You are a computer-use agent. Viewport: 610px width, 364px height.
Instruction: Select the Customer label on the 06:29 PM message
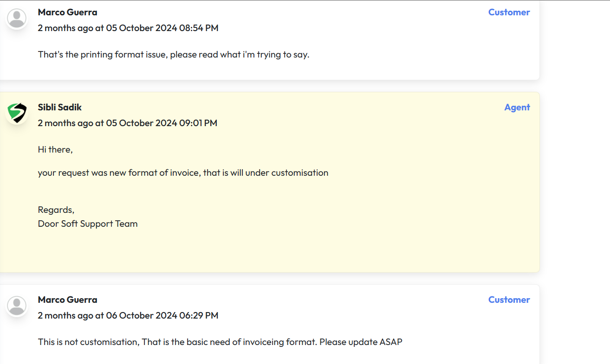tap(509, 300)
